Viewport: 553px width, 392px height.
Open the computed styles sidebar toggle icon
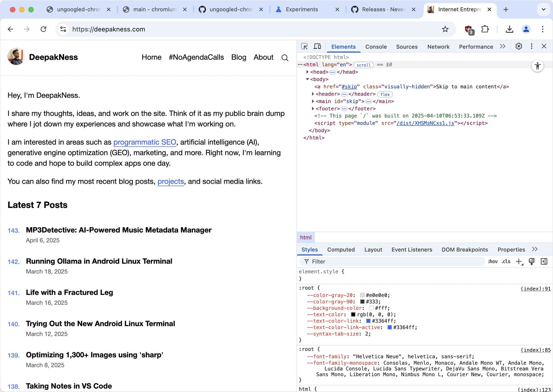(x=544, y=261)
